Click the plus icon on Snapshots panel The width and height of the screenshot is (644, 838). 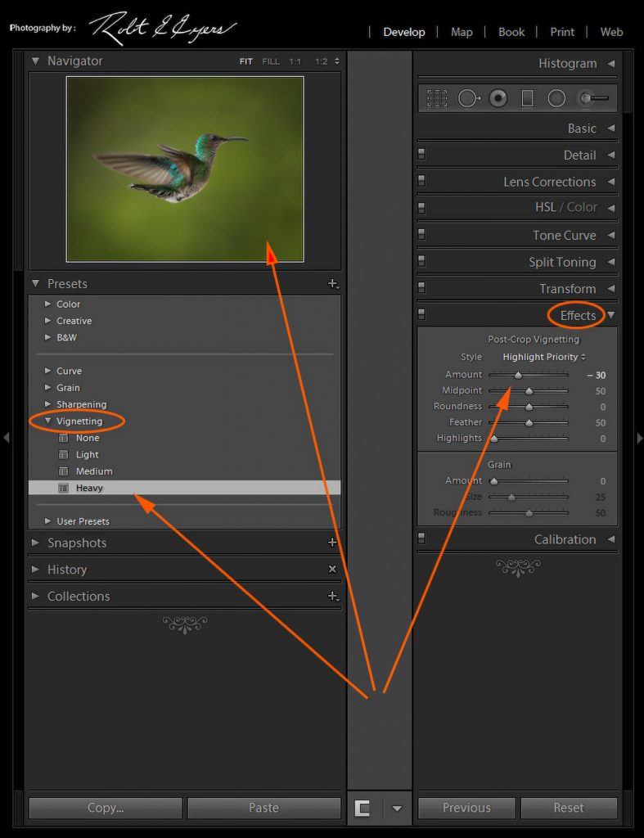tap(332, 543)
